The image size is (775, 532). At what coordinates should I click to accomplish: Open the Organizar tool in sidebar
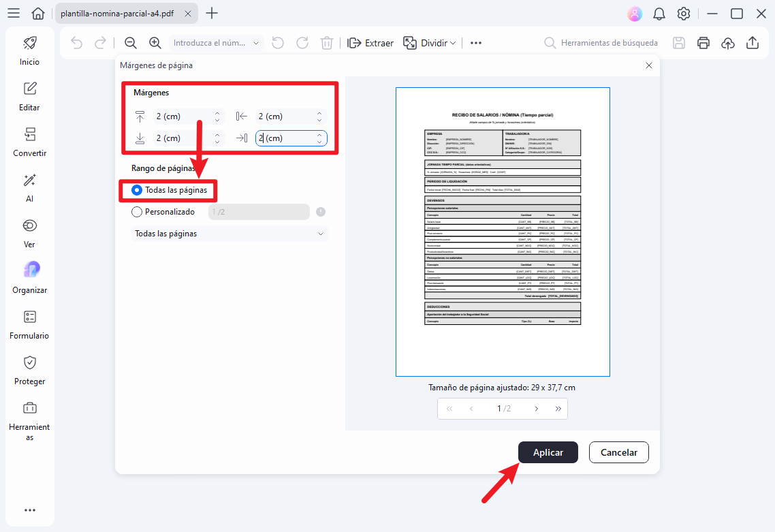click(30, 277)
